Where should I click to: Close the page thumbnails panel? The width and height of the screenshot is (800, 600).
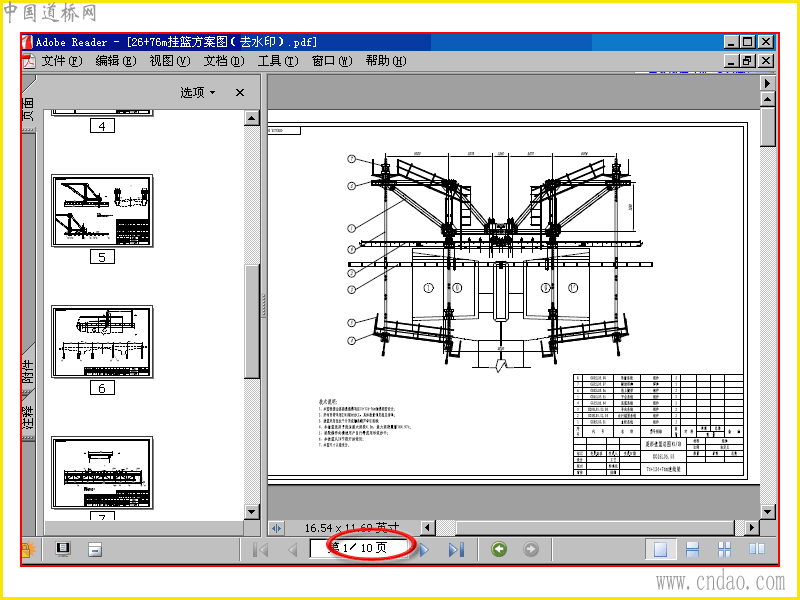[240, 92]
